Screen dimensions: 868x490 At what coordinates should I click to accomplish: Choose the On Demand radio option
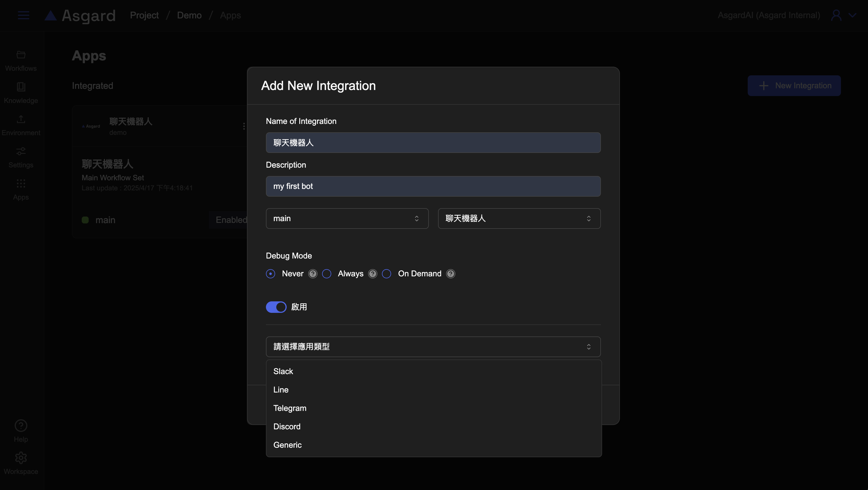pos(387,274)
